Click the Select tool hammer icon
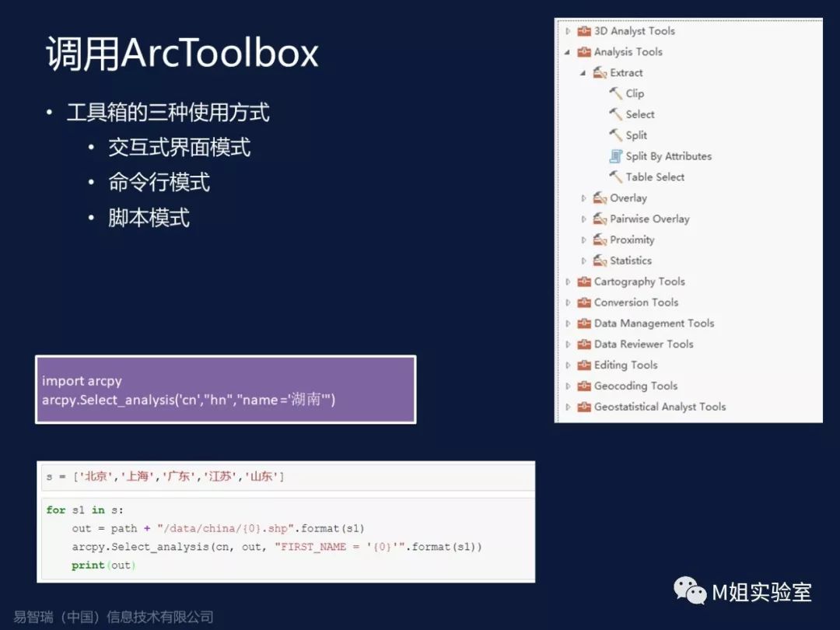Image resolution: width=840 pixels, height=630 pixels. pos(615,114)
